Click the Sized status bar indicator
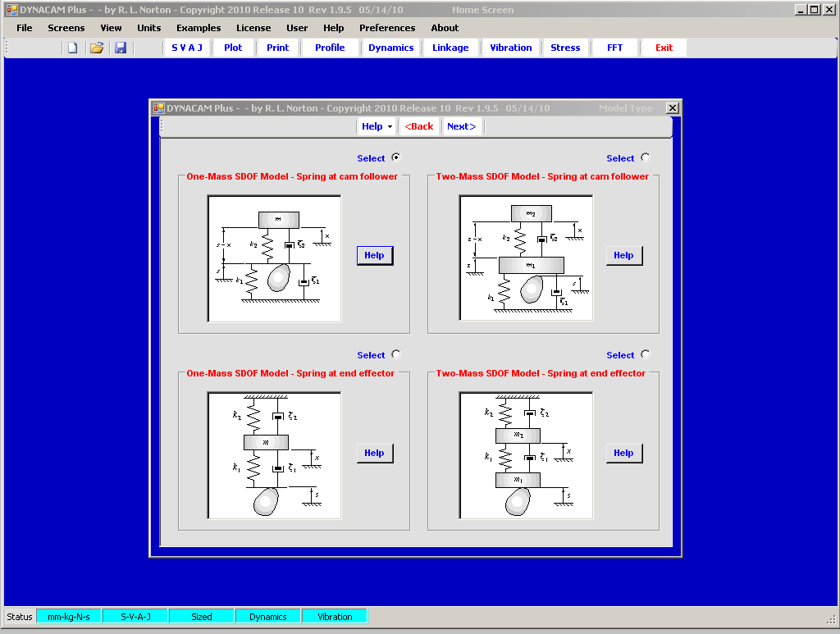Viewport: 840px width, 634px height. [202, 616]
